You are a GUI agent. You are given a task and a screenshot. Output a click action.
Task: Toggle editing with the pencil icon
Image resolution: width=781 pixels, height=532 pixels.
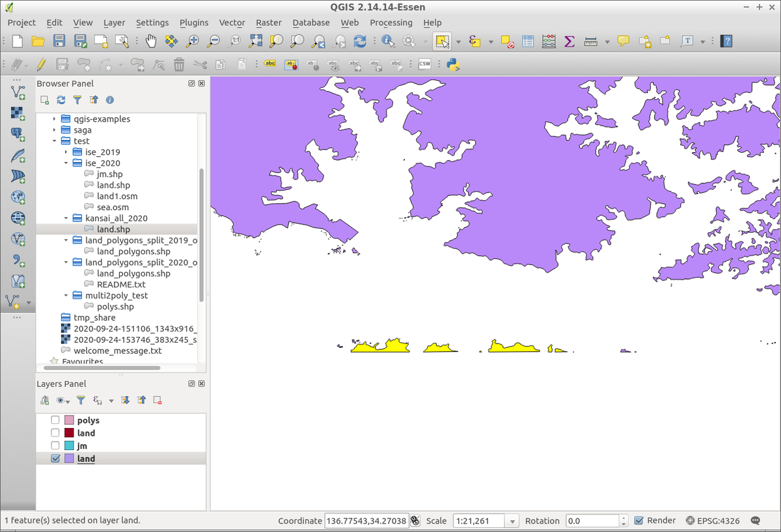(x=41, y=64)
